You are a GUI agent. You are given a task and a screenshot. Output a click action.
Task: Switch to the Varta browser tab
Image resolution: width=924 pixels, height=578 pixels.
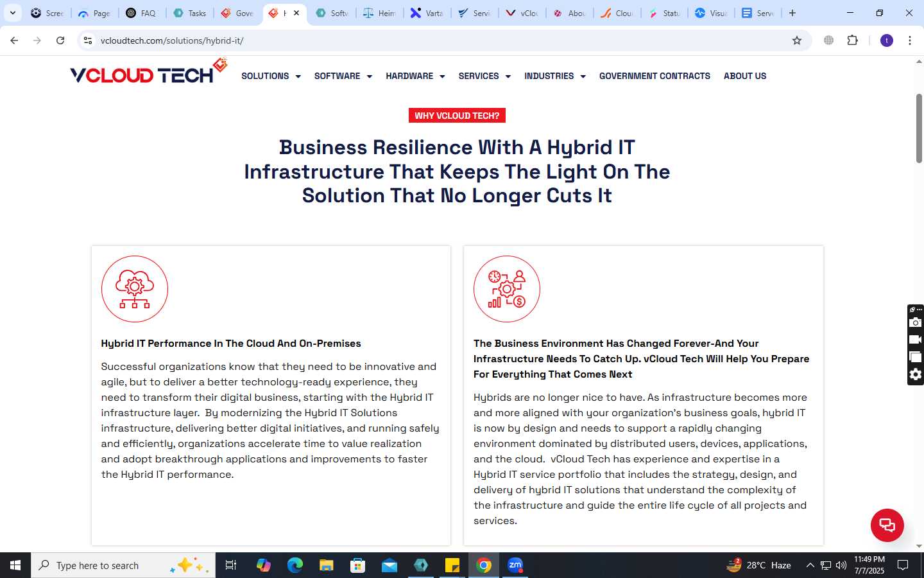[427, 13]
